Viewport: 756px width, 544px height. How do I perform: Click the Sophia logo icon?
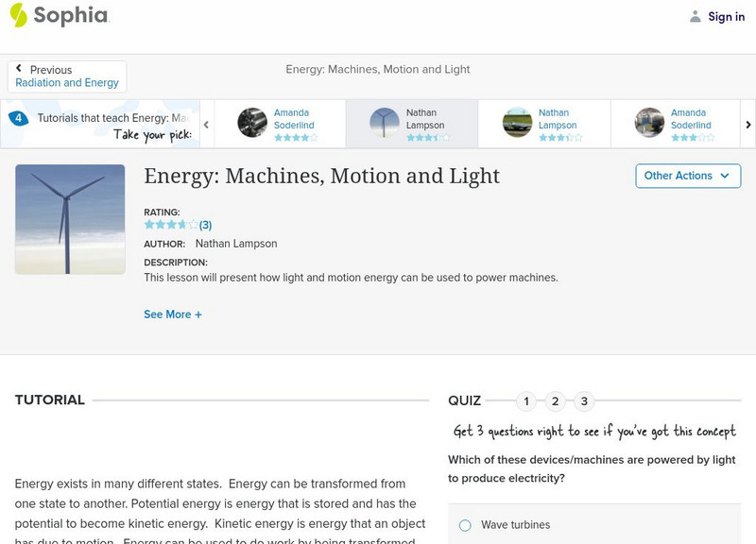coord(18,15)
